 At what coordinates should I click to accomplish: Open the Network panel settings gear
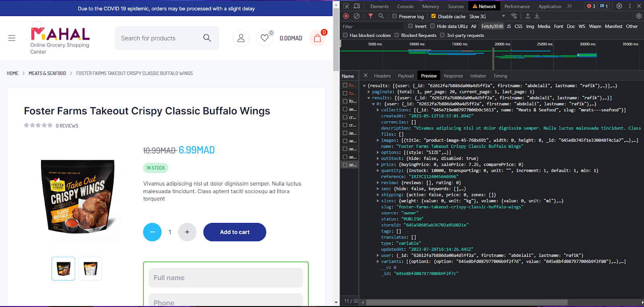pyautogui.click(x=639, y=16)
